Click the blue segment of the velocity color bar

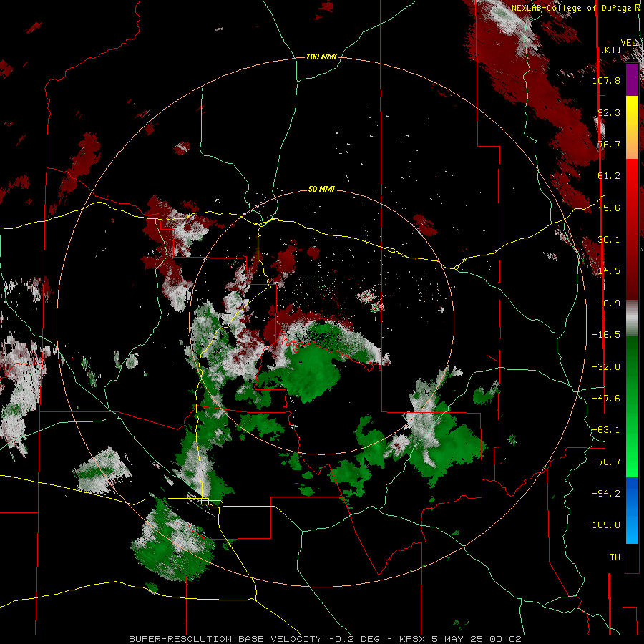click(632, 510)
